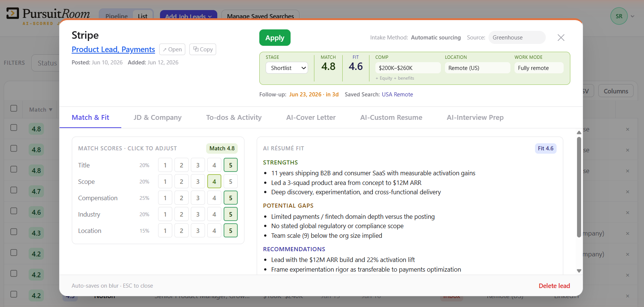Set Location score to 3
The height and width of the screenshot is (307, 644).
(x=198, y=231)
